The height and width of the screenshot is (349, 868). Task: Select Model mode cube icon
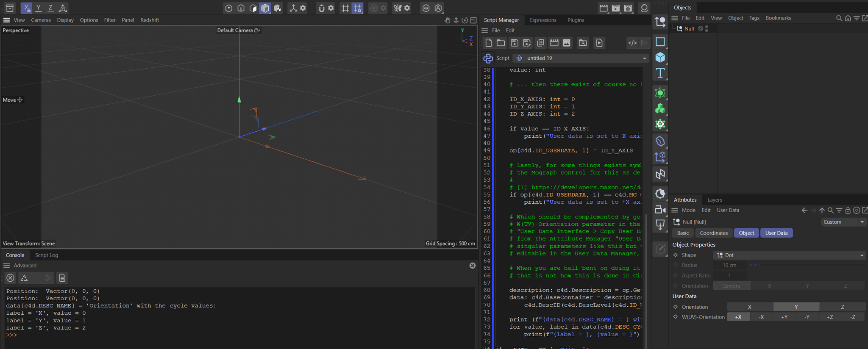click(x=265, y=8)
